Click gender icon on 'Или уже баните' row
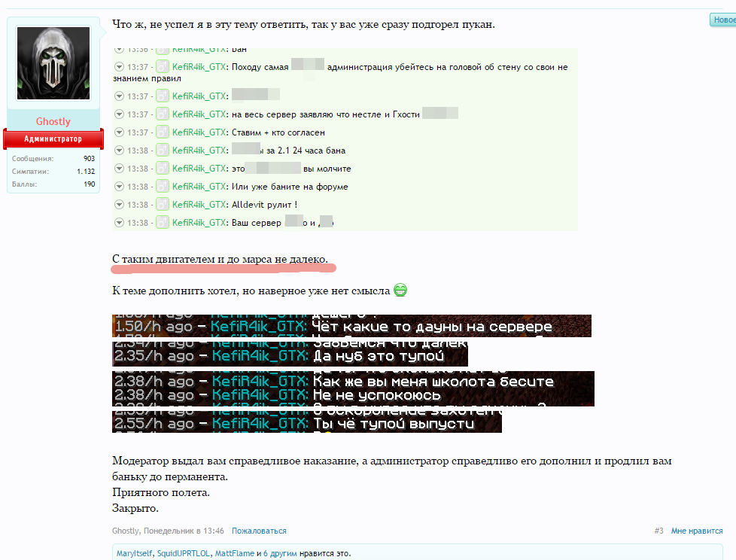Screen dimensions: 736x560 163,187
